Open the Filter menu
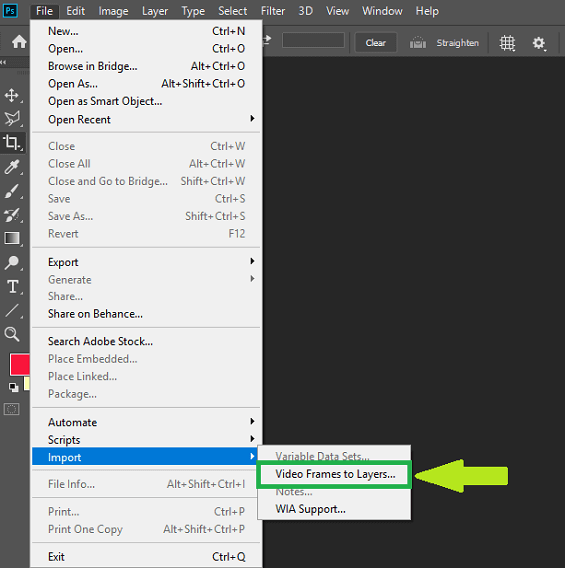 click(x=272, y=11)
